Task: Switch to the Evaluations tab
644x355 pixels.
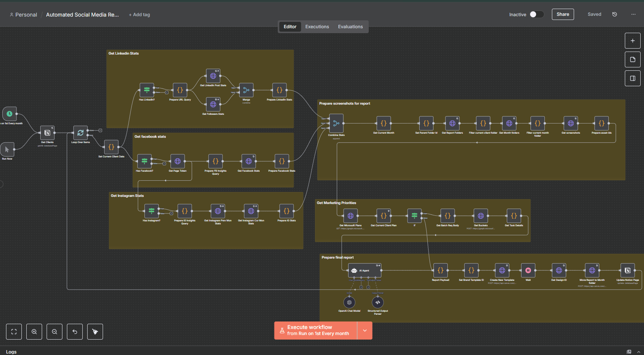Action: 350,27
